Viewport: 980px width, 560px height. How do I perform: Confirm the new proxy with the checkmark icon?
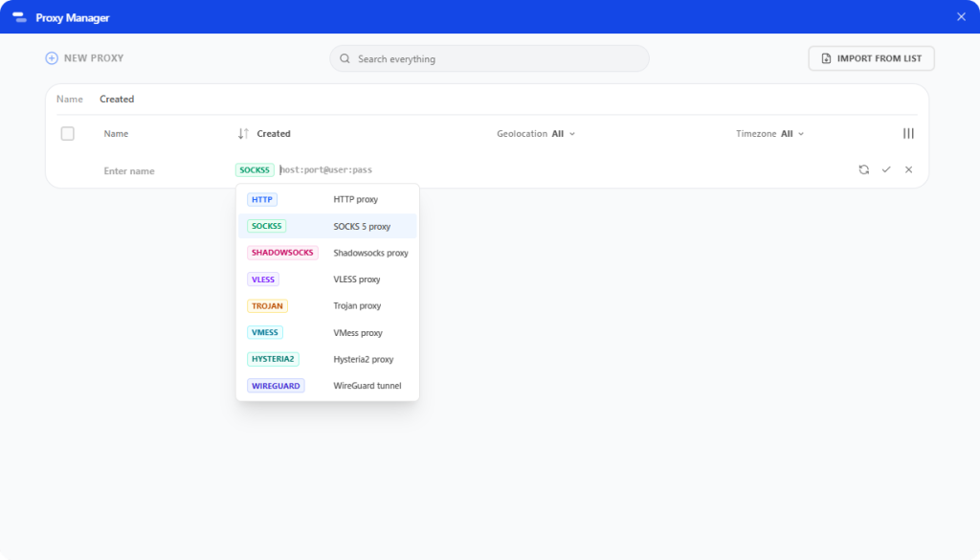click(886, 169)
